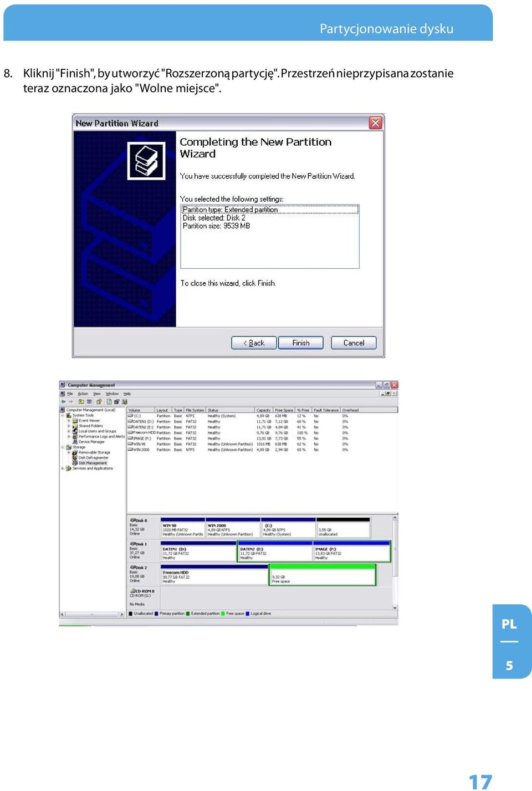Click the Back button in the wizard

tap(254, 343)
